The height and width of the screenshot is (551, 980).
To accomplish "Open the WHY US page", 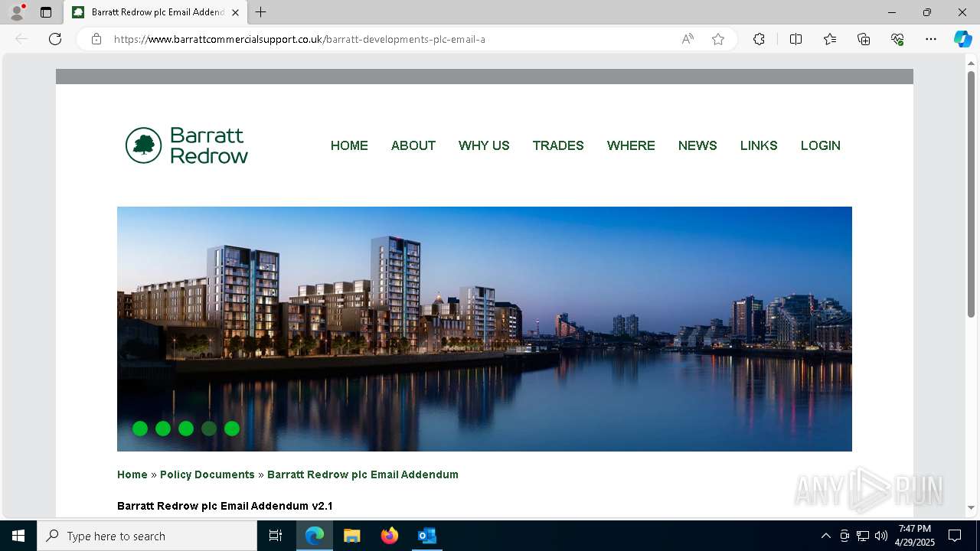I will tap(484, 145).
